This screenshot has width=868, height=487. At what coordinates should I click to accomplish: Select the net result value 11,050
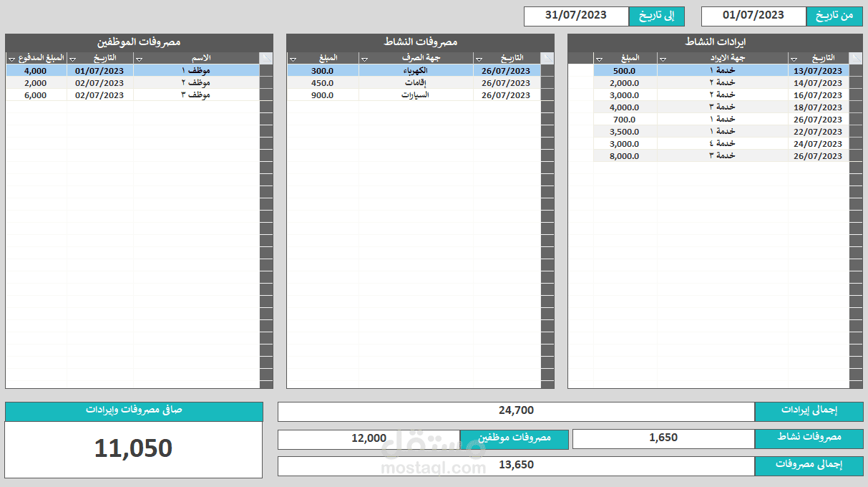pyautogui.click(x=134, y=449)
